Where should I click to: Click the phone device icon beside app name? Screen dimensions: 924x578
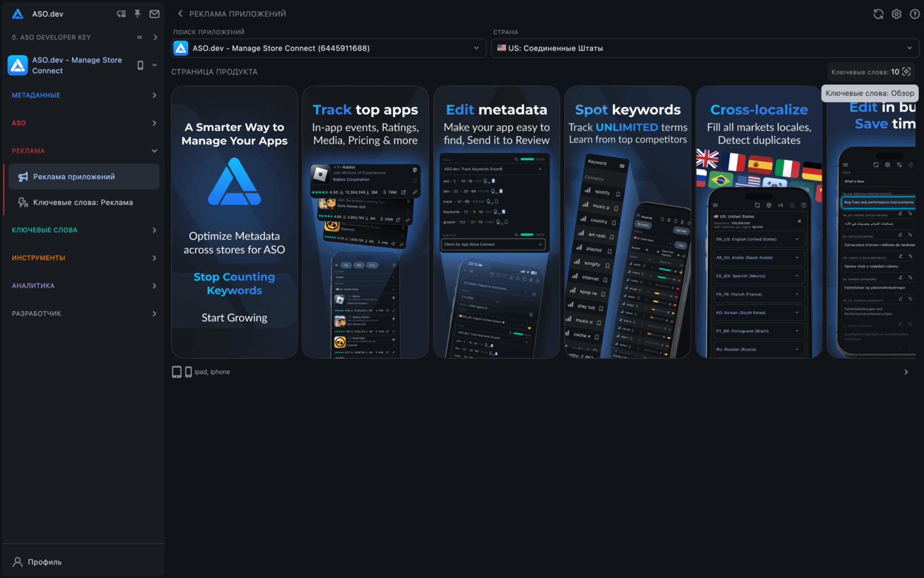point(141,65)
